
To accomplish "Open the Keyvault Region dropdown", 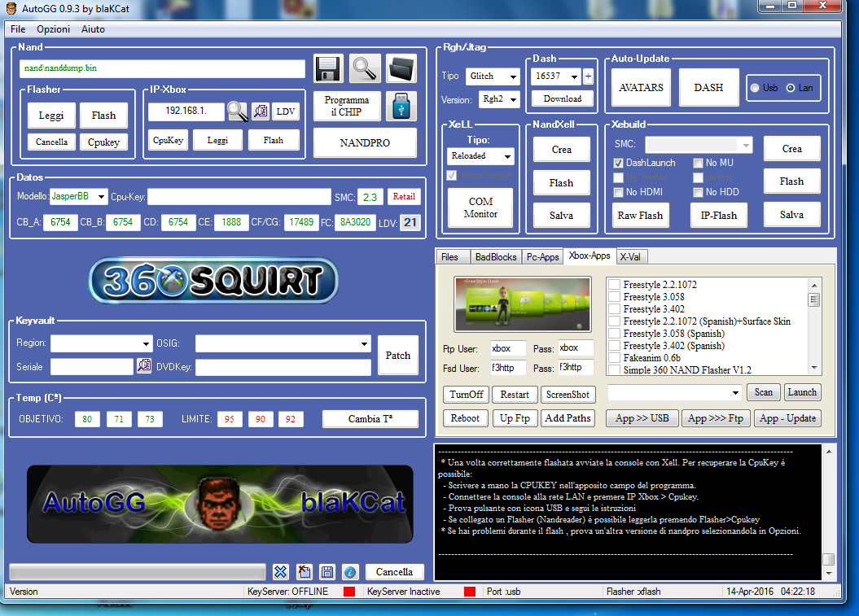I will click(x=146, y=344).
